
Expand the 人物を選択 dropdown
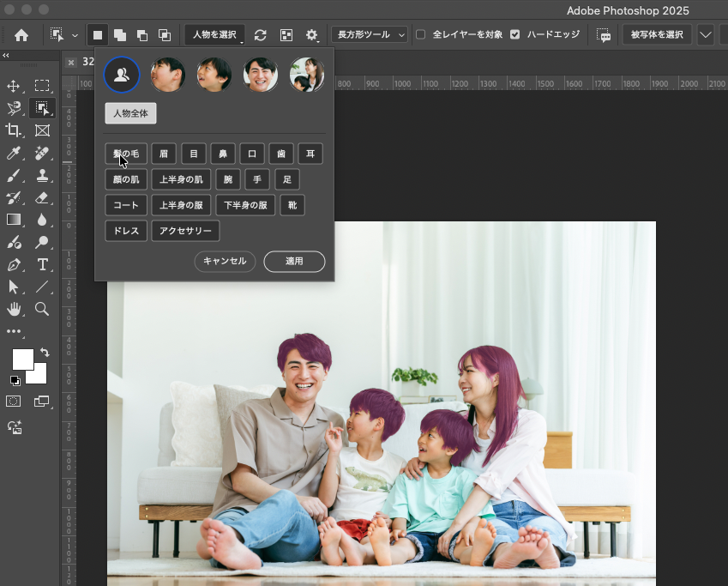tap(214, 35)
